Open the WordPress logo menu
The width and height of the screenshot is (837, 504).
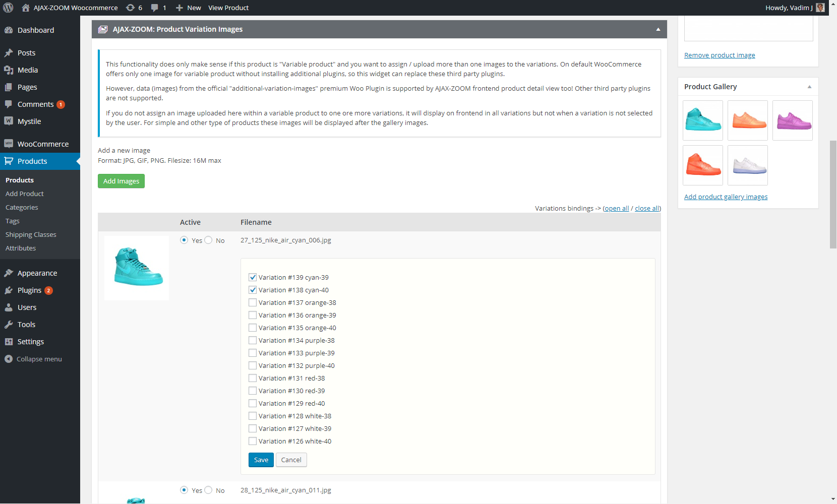(x=8, y=8)
